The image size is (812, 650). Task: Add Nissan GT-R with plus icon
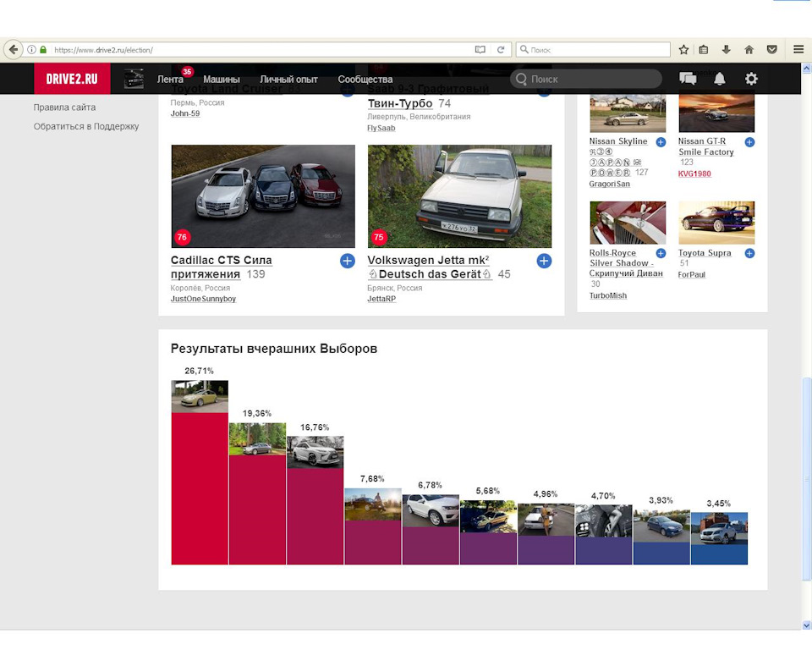[x=750, y=142]
